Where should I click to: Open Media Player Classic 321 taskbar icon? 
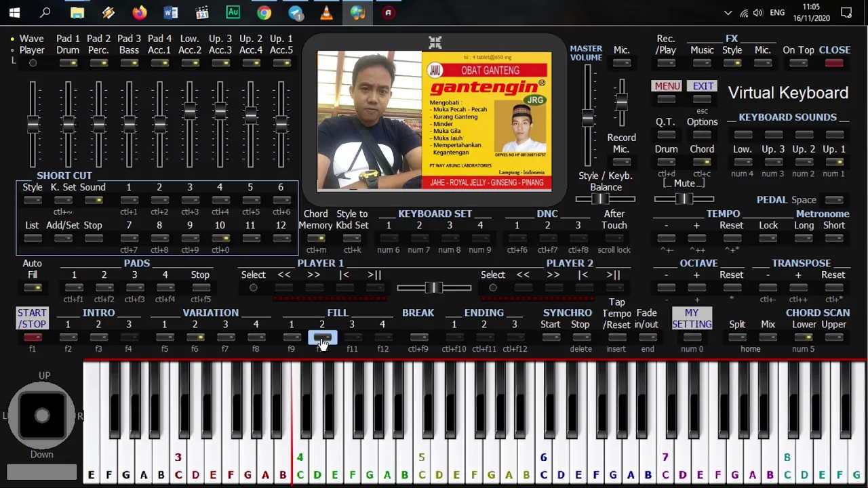coord(202,12)
